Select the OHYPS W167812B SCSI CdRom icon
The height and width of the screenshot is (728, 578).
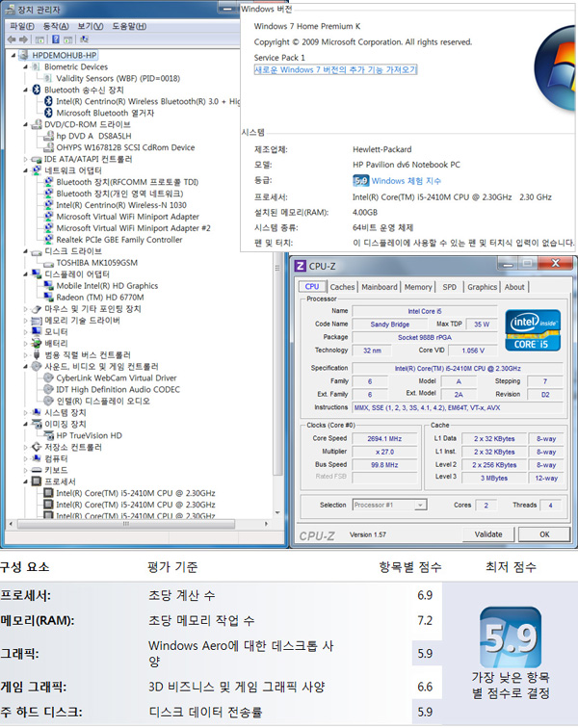point(48,147)
